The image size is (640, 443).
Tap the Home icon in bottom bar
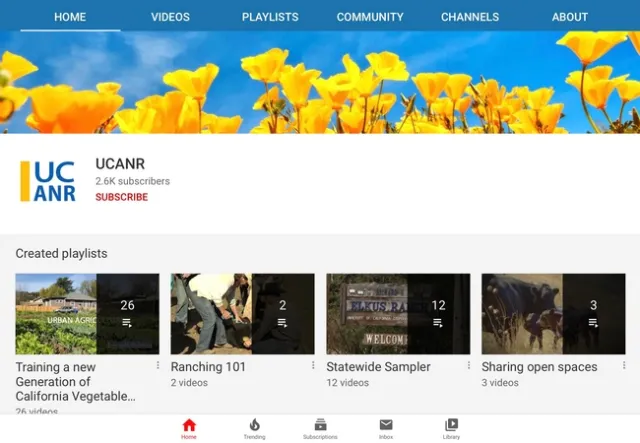point(189,428)
